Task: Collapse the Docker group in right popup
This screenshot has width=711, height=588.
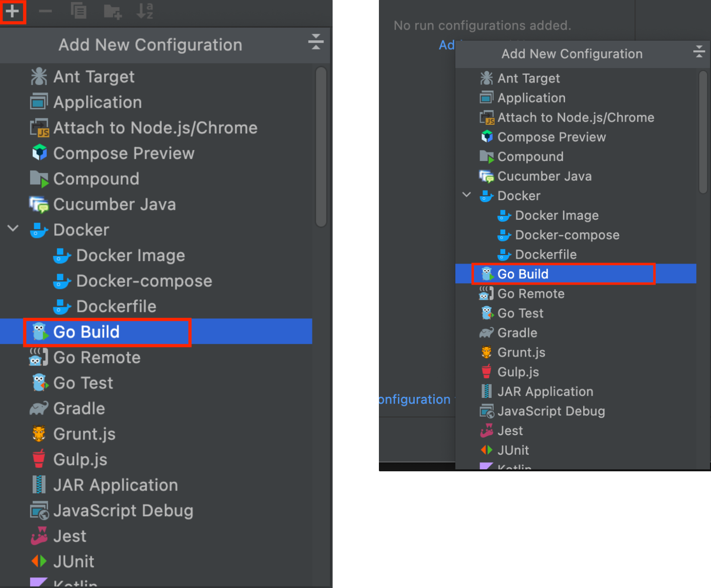Action: click(466, 195)
